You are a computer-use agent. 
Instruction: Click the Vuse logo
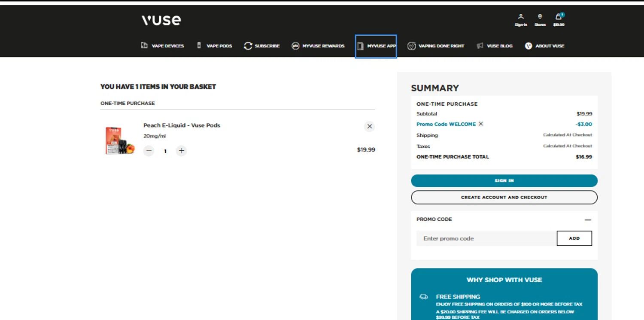point(161,20)
